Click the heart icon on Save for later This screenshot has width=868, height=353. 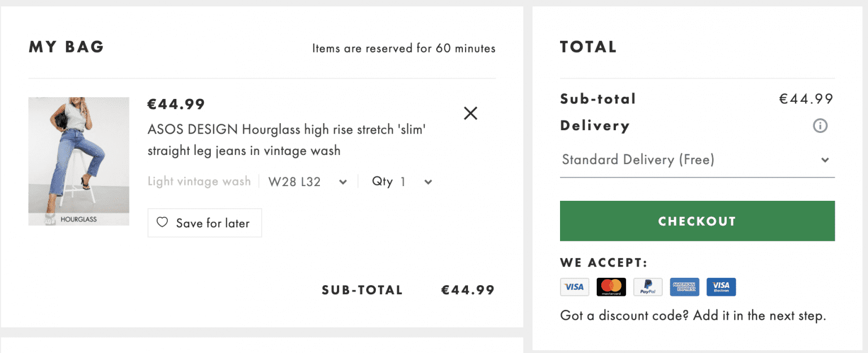[x=162, y=223]
